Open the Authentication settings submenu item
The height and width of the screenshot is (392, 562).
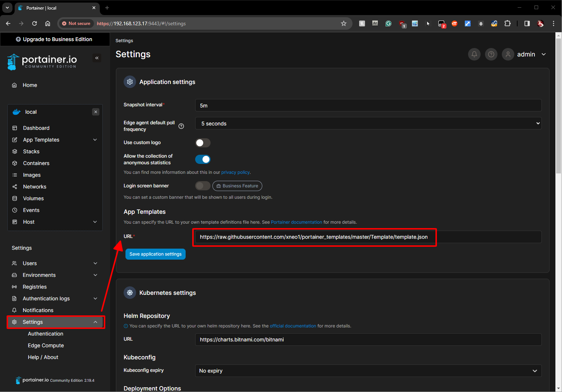[45, 334]
